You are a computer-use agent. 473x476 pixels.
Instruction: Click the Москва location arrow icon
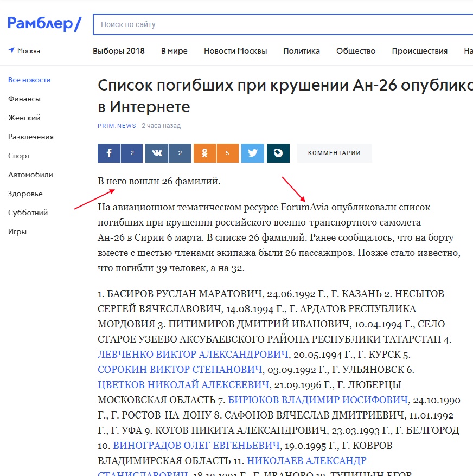click(x=11, y=50)
